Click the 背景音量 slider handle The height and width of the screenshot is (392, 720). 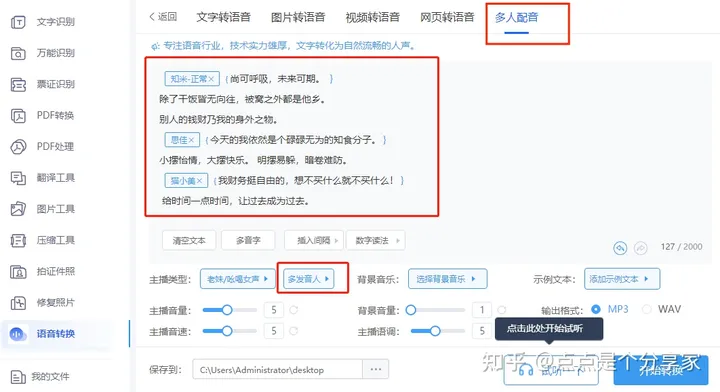tap(411, 310)
